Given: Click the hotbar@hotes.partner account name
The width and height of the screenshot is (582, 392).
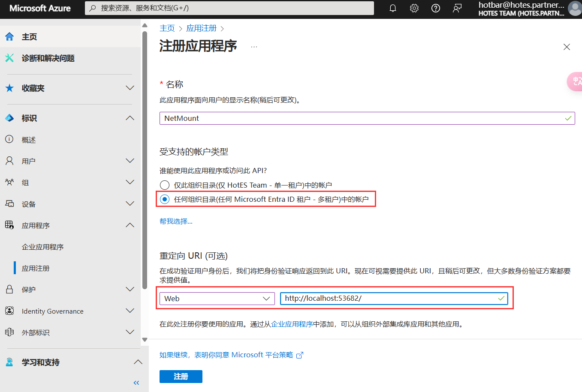Looking at the screenshot, I should coord(521,5).
